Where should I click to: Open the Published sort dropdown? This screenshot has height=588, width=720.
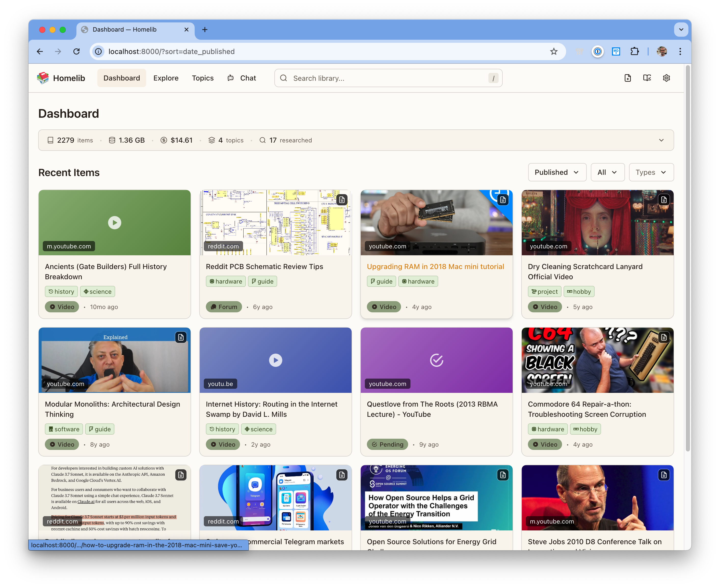pos(557,172)
